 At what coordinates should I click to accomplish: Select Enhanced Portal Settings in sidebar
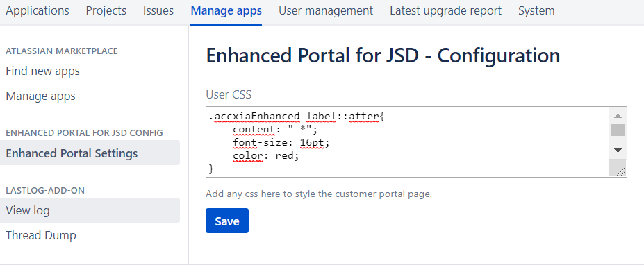(x=90, y=153)
